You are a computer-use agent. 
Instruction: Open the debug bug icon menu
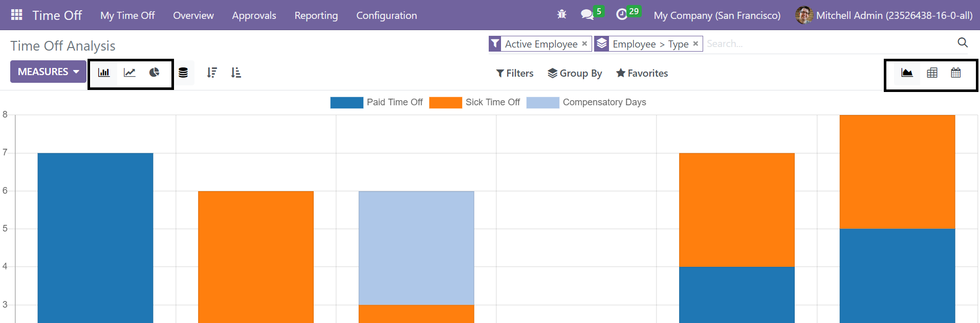[562, 15]
